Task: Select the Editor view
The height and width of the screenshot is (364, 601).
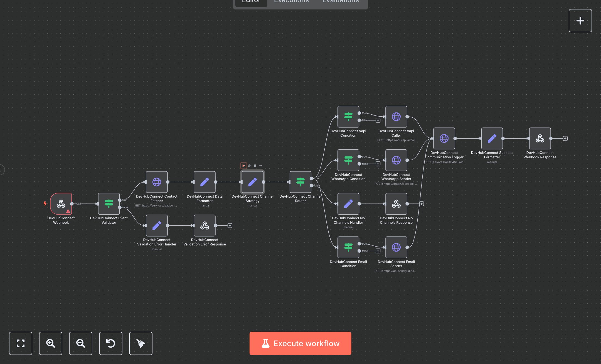Action: tap(250, 2)
